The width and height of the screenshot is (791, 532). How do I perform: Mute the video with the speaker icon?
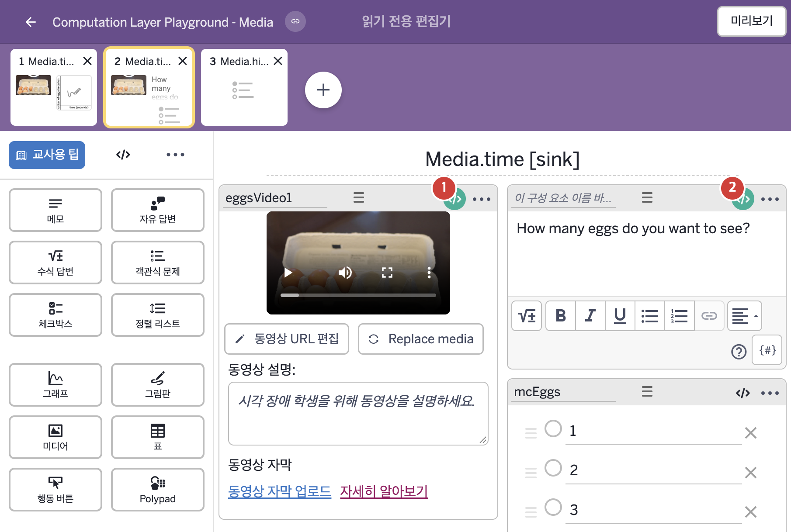[x=345, y=273]
